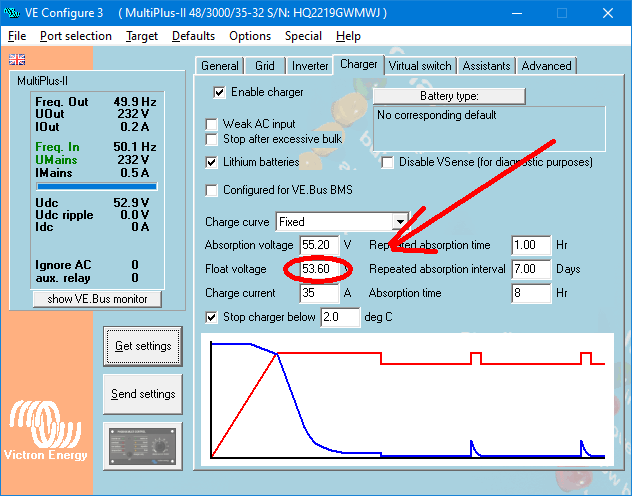Click the show VE.Bus monitor button

[x=97, y=299]
